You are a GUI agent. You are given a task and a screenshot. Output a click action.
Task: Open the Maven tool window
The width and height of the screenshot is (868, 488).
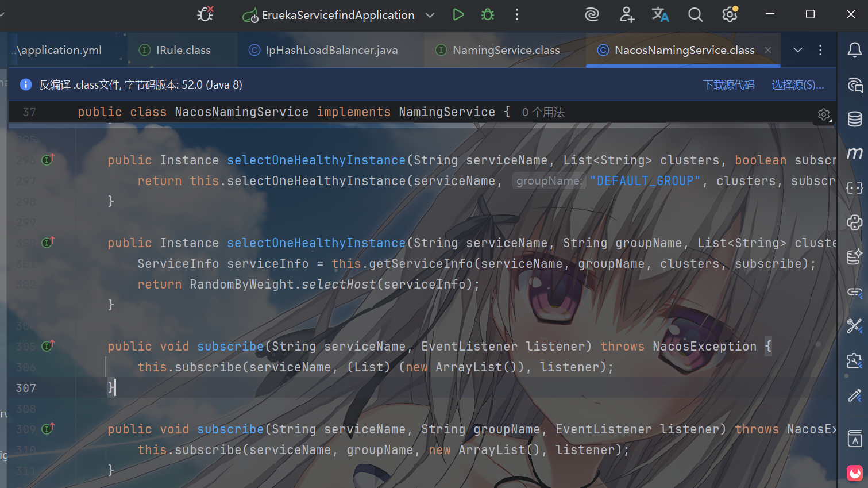click(855, 153)
